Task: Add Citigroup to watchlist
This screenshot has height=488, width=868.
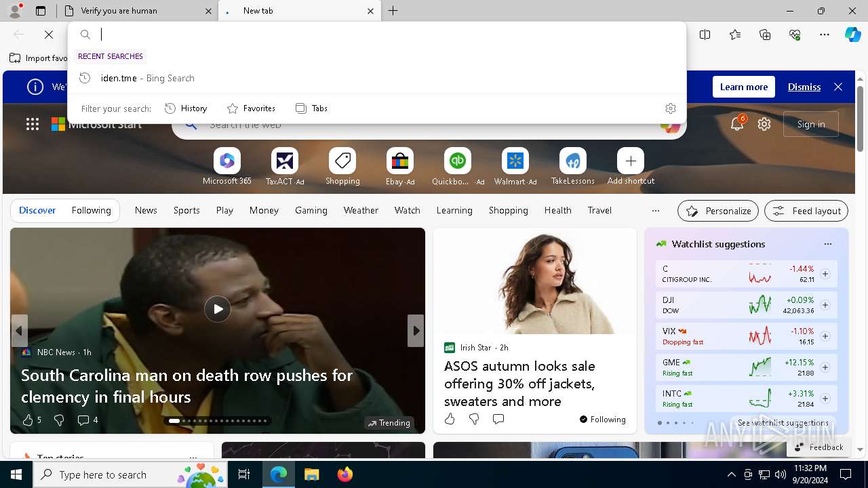Action: click(825, 274)
